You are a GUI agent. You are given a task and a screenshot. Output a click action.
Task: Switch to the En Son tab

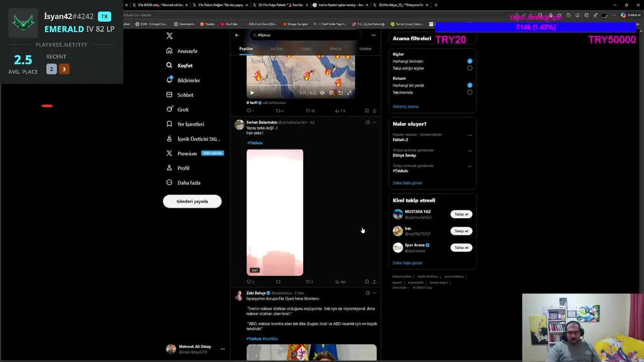pos(277,49)
